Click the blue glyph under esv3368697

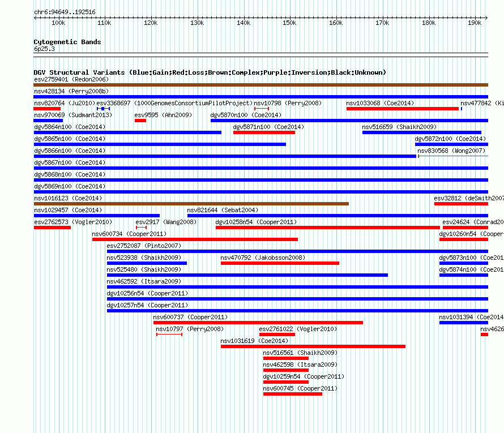104,109
